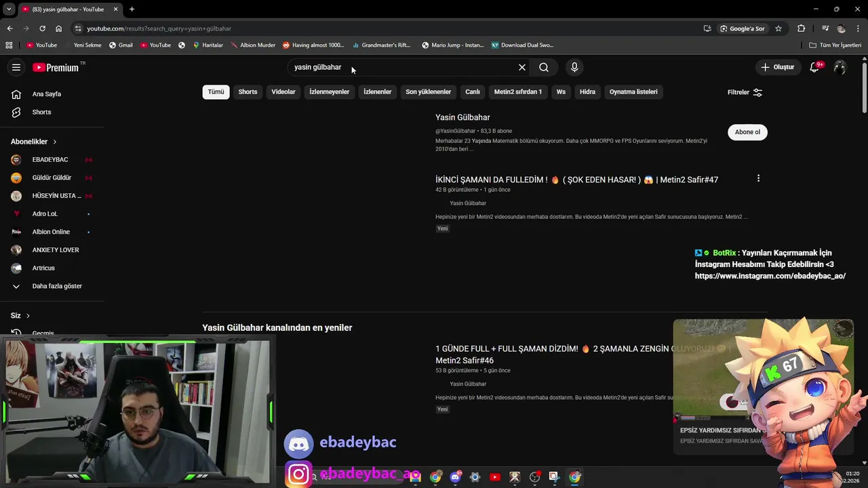This screenshot has height=488, width=868.
Task: Open the Albion Murder bookmark
Action: click(x=253, y=45)
